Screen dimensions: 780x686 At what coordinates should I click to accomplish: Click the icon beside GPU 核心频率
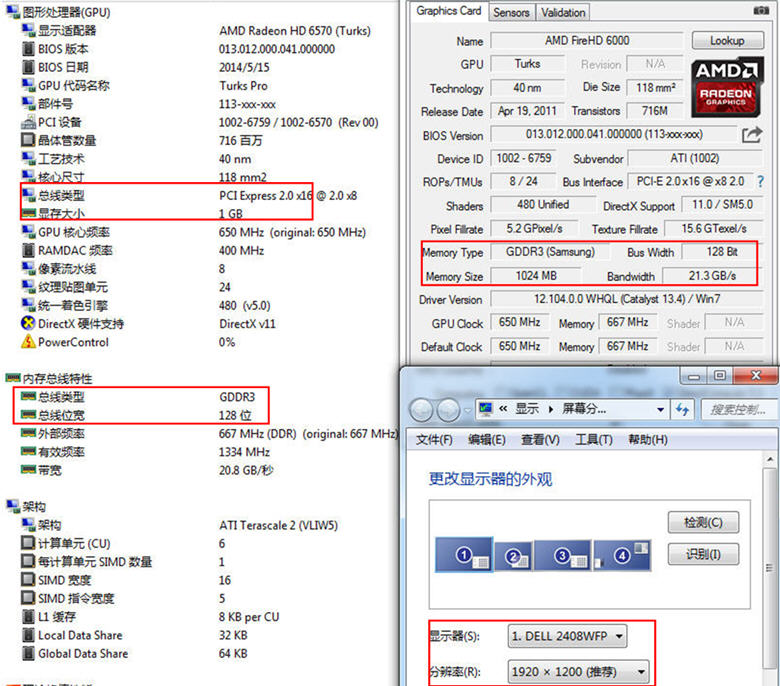(29, 232)
